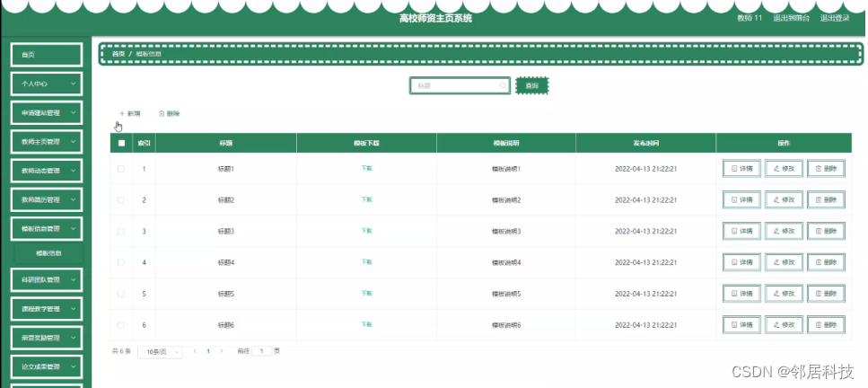Click 下载 link for row 标题3
The width and height of the screenshot is (868, 388).
[366, 231]
